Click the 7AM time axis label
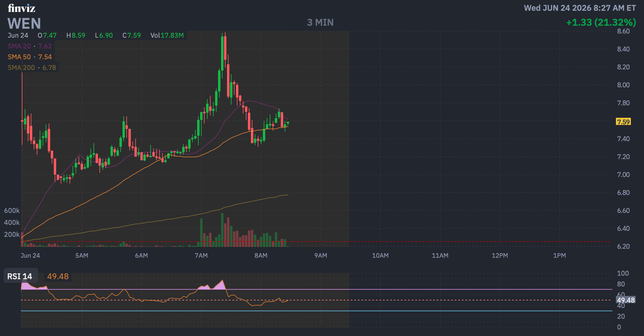 tap(201, 256)
